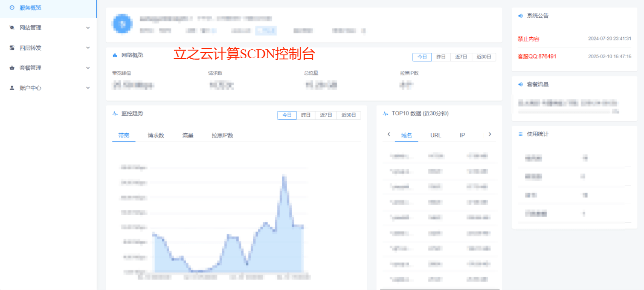This screenshot has height=290, width=644.
Task: Click the 使用统计 grid icon
Action: 520,134
